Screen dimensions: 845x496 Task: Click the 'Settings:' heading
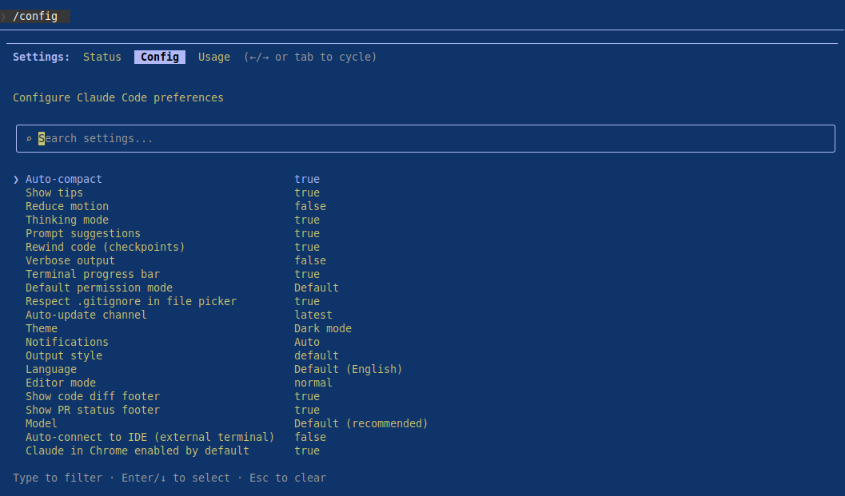pyautogui.click(x=41, y=57)
